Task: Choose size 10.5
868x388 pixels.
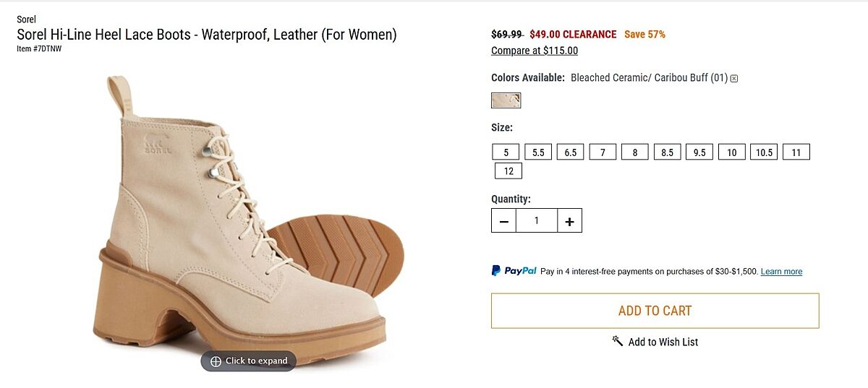Action: (764, 152)
